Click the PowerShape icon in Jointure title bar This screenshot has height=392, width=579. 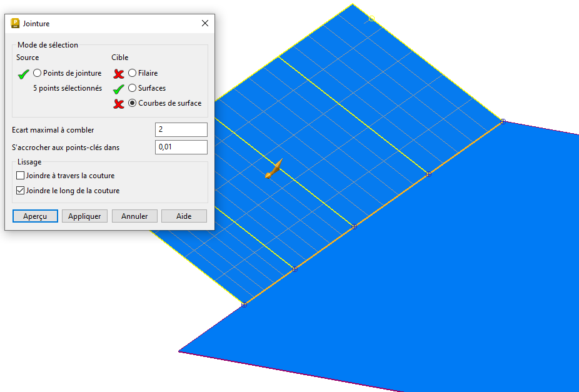tap(16, 24)
